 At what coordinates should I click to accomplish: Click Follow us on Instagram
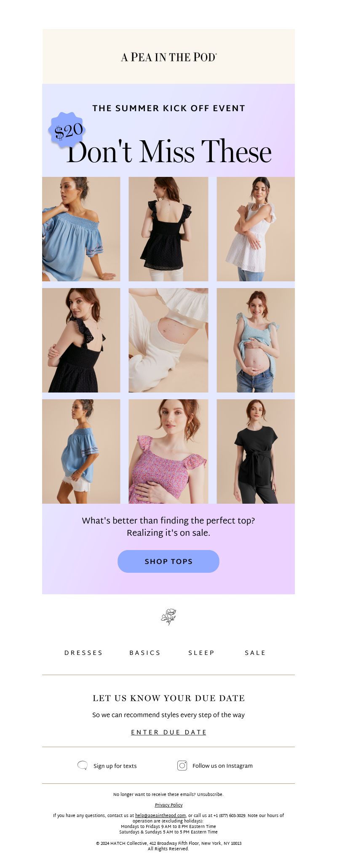pos(222,766)
